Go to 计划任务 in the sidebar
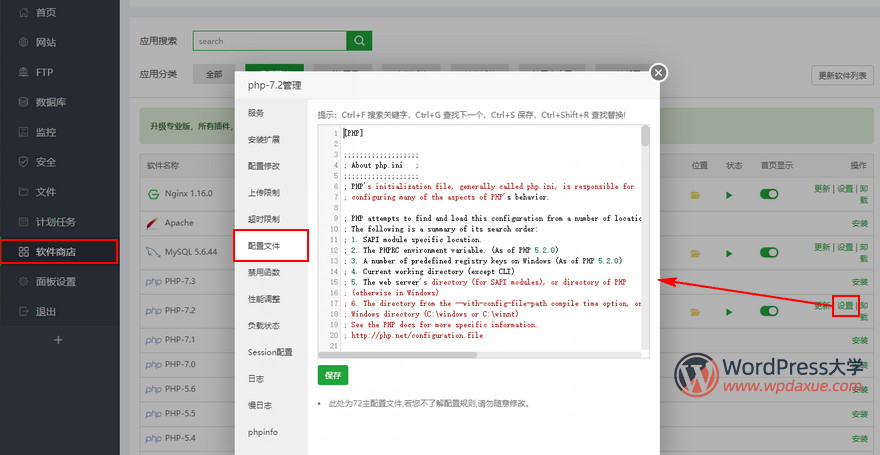The height and width of the screenshot is (455, 880). pyautogui.click(x=56, y=222)
